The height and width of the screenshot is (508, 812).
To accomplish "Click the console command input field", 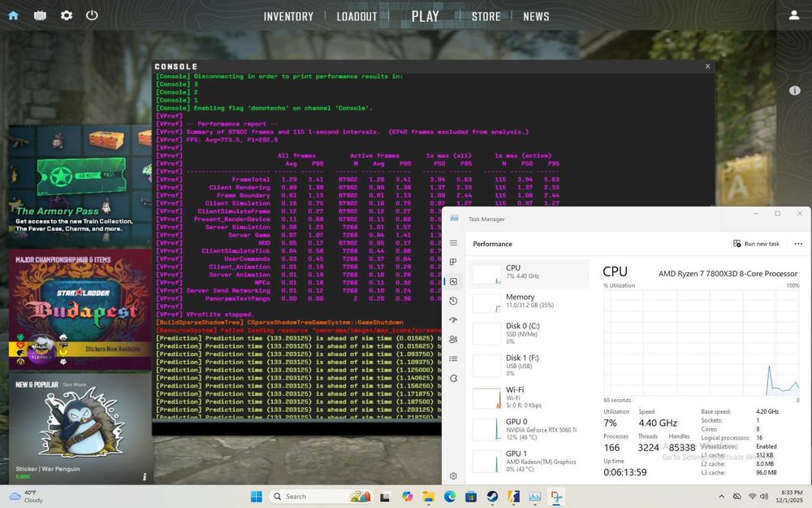I will (x=296, y=428).
